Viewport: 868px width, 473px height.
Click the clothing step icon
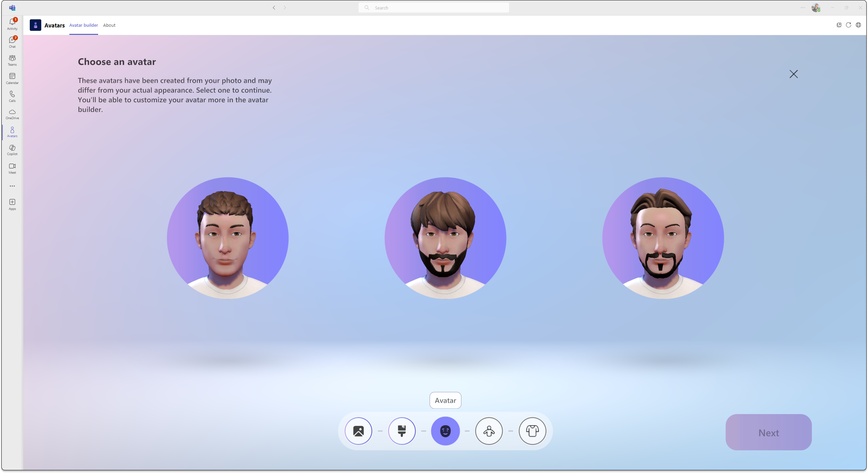pos(532,431)
